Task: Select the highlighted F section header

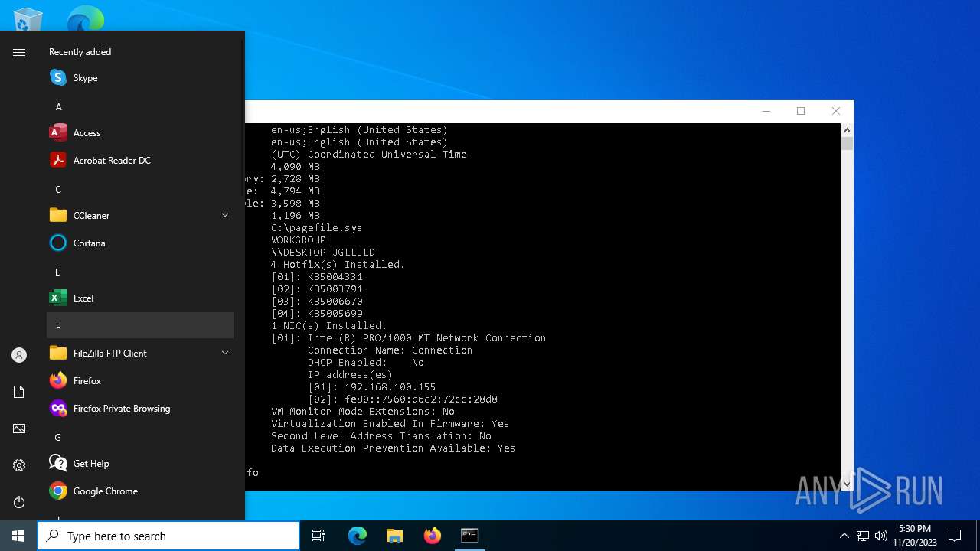Action: [140, 325]
